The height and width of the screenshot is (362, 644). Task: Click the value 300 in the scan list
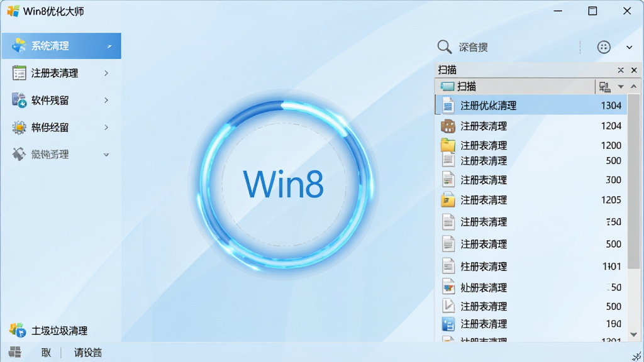[614, 180]
